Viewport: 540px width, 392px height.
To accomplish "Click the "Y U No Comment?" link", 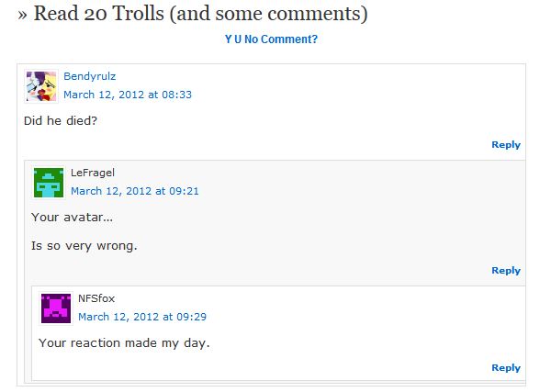I will 271,39.
